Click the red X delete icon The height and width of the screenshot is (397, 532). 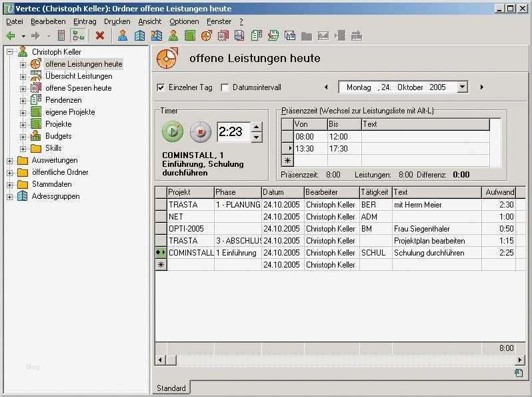[100, 35]
